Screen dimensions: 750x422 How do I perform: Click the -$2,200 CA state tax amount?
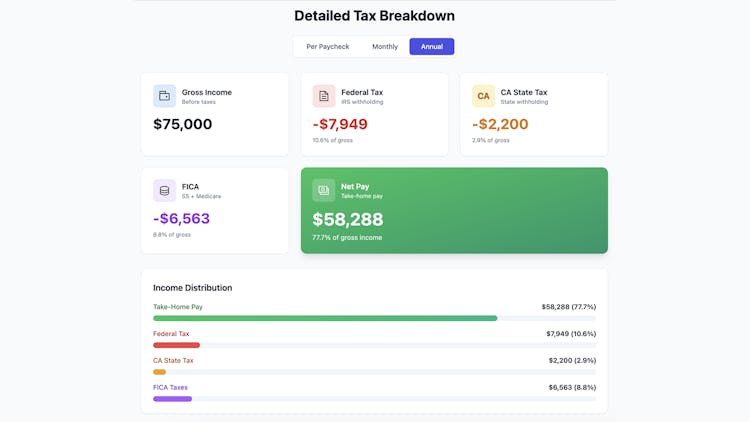click(x=500, y=125)
